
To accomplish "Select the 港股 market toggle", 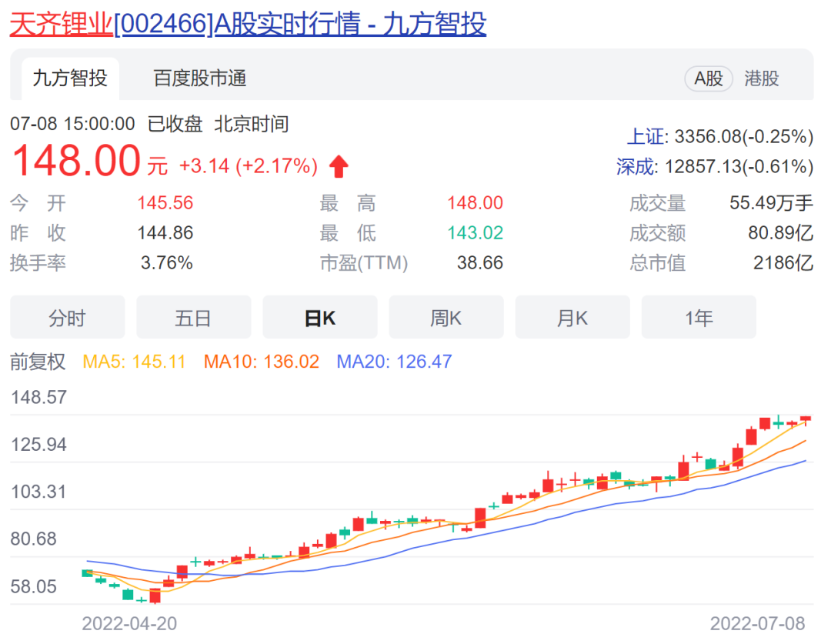I will 762,78.
